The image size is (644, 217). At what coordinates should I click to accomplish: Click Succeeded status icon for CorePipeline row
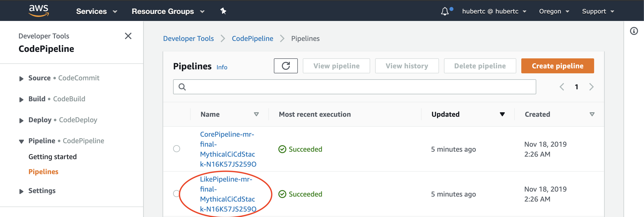pos(282,149)
